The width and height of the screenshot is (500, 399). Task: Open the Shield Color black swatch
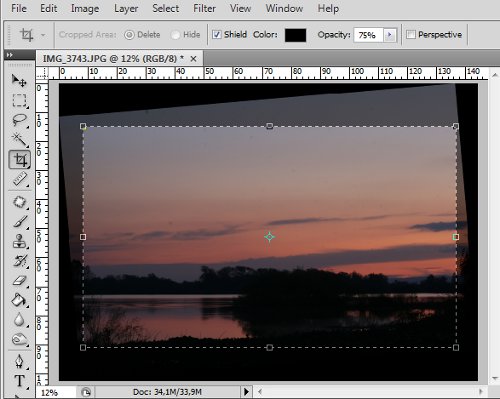295,35
